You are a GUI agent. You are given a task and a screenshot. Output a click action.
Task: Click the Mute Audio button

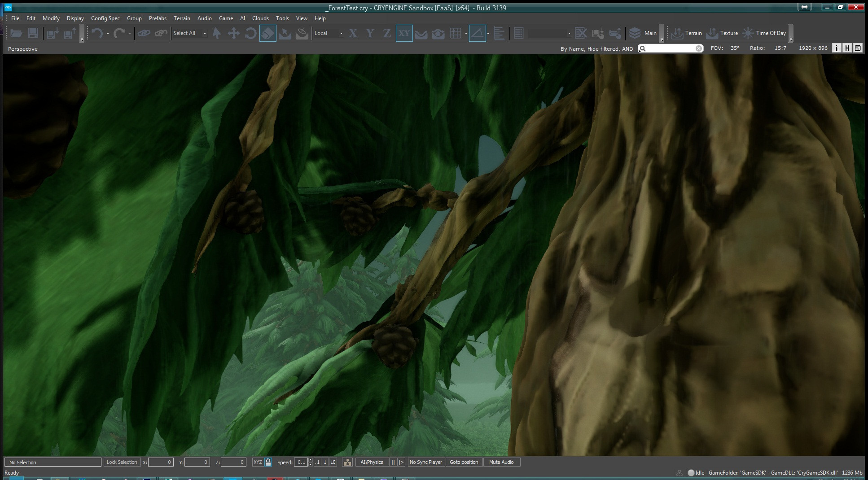point(501,462)
